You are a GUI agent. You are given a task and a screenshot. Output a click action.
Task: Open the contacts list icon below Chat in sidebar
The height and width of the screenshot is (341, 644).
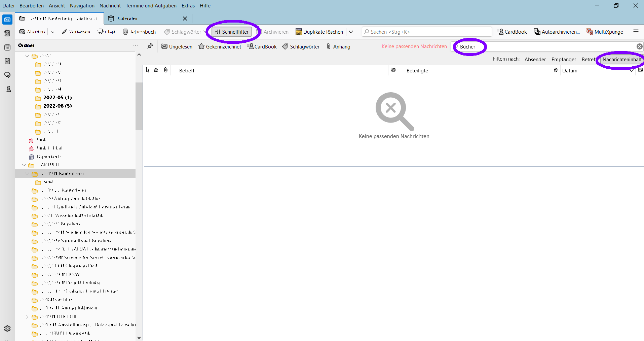[7, 89]
